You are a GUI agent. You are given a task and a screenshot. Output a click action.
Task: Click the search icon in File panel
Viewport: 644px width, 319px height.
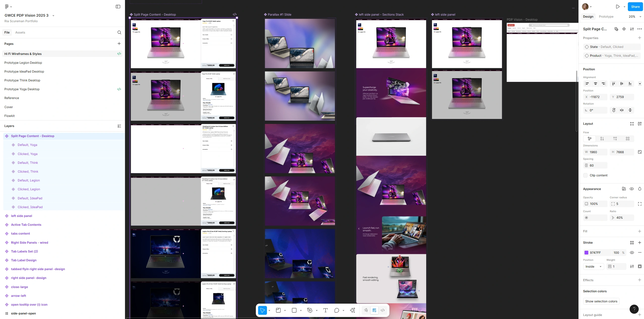119,33
